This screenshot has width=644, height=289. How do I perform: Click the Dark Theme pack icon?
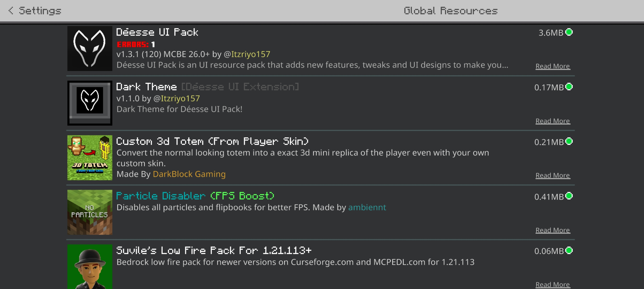tap(90, 103)
